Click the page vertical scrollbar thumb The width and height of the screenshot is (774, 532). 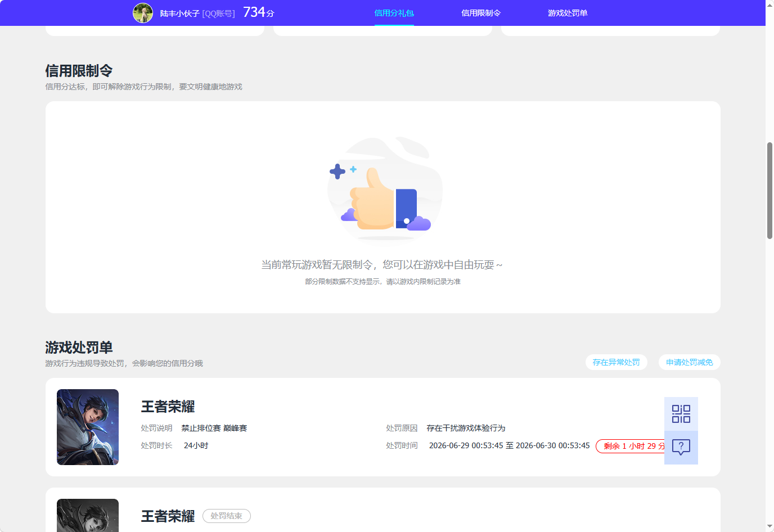[x=769, y=191]
